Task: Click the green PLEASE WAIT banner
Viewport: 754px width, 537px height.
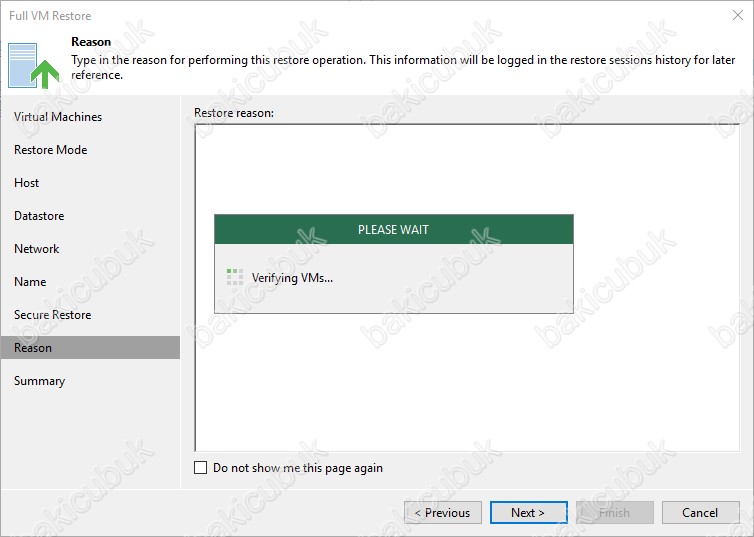Action: coord(394,230)
